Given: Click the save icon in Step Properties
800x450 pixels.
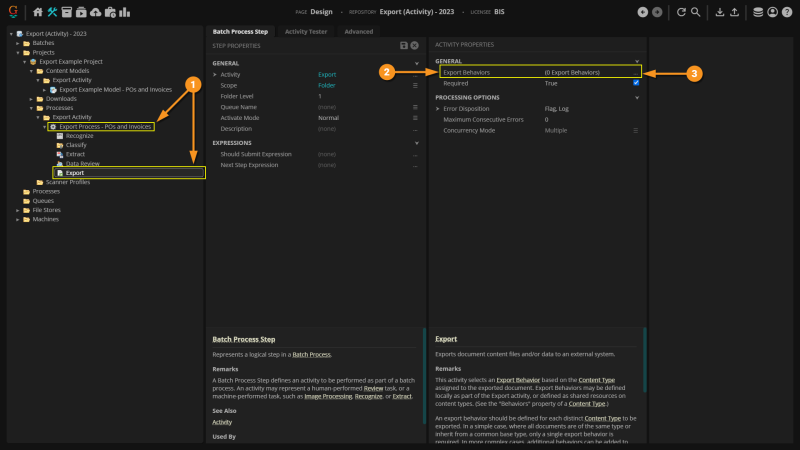Looking at the screenshot, I should pos(403,46).
